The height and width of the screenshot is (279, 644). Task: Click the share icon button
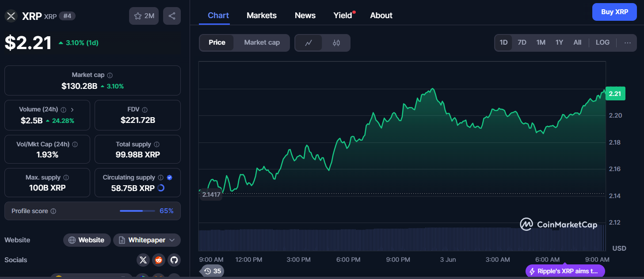(x=172, y=16)
